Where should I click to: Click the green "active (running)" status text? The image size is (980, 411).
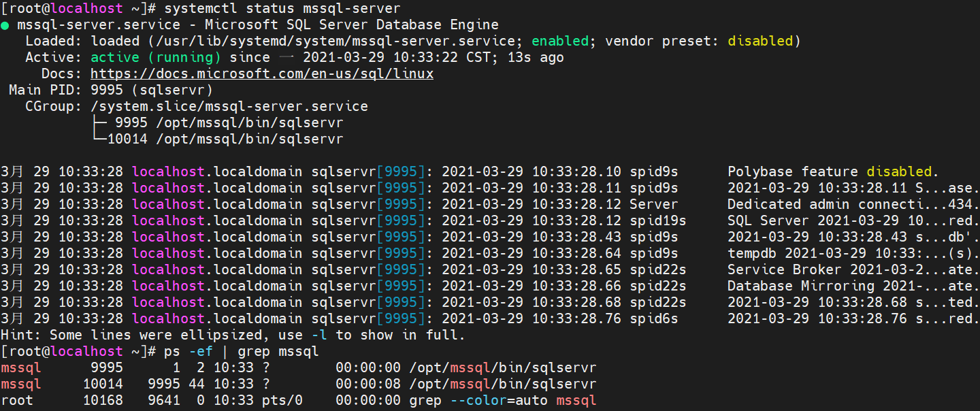tap(156, 57)
